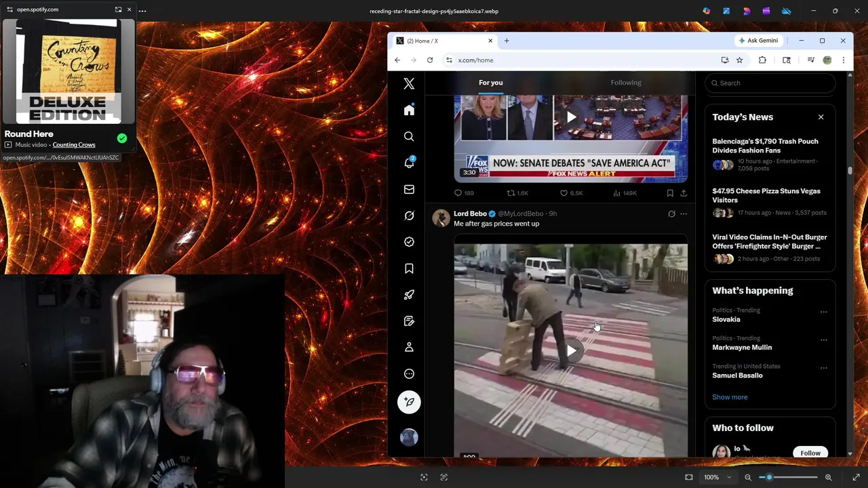
Task: Open Balenciaga Trash Pouch news story
Action: point(770,153)
